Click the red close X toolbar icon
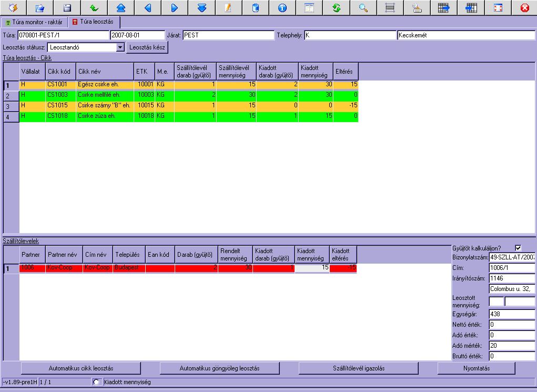 pyautogui.click(x=524, y=8)
